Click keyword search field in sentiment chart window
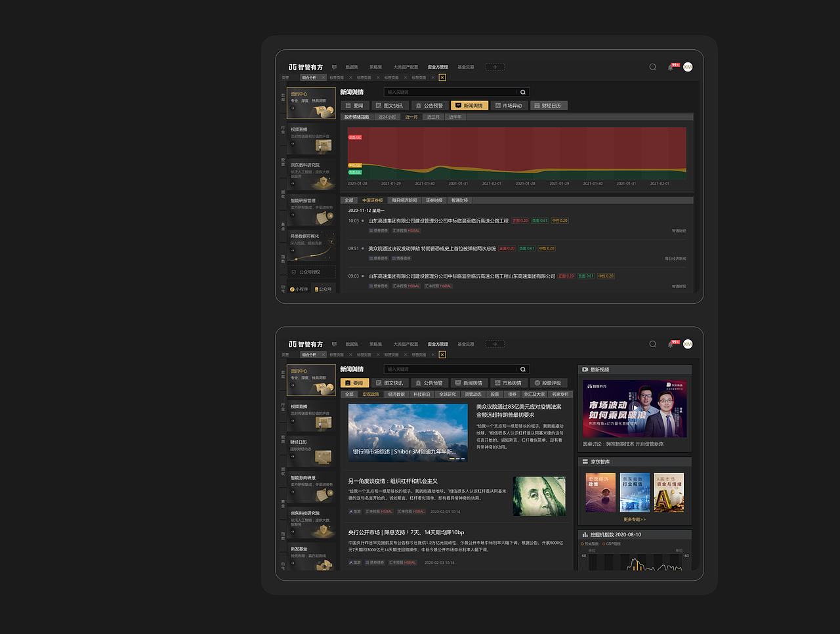The image size is (840, 634). pyautogui.click(x=457, y=92)
